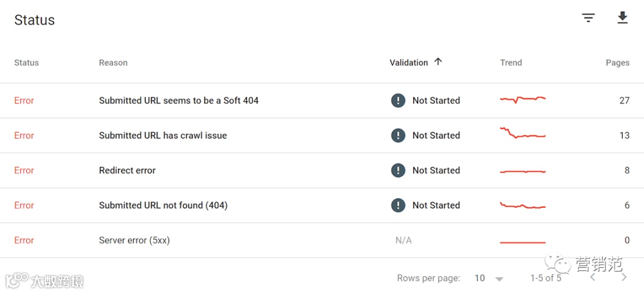Click the crawl issue row's warning icon
Viewport: 644px width, 293px height.
click(x=398, y=135)
